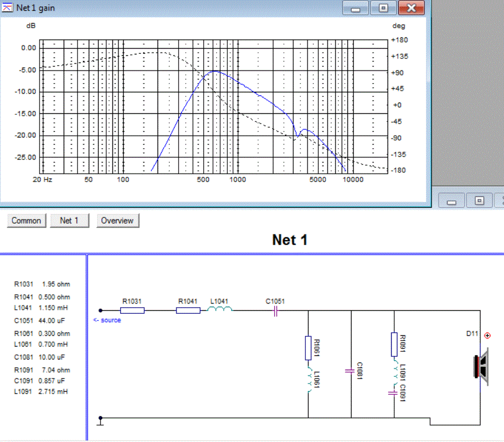
Task: Select resistor R1031 in the schematic
Action: [x=132, y=310]
